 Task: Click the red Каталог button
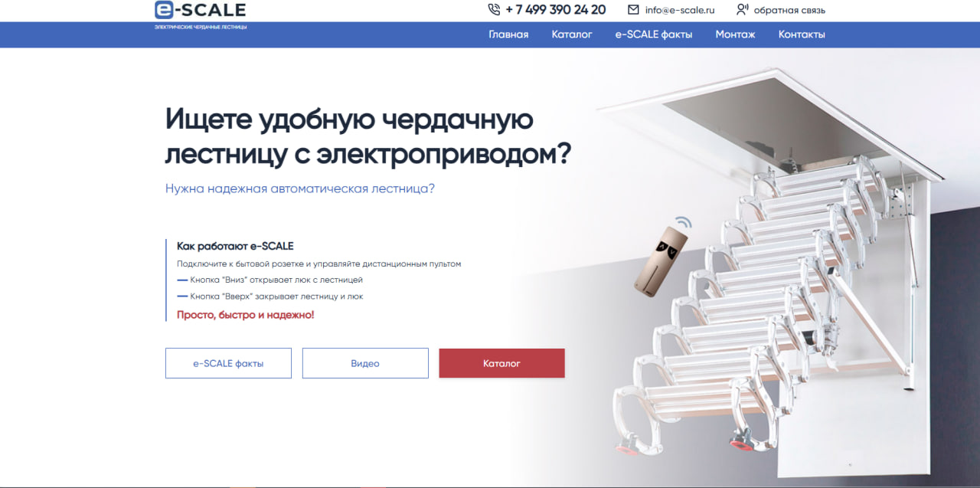point(501,363)
